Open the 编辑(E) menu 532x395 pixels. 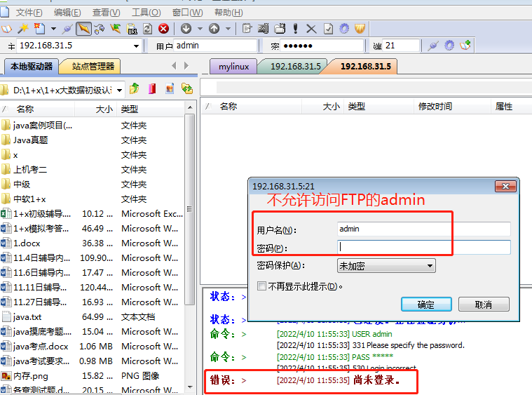point(67,13)
